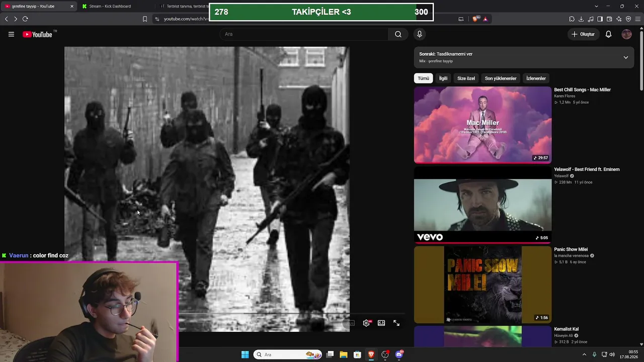Open File Explorer from the taskbar
Viewport: 644px width, 362px height.
344,354
